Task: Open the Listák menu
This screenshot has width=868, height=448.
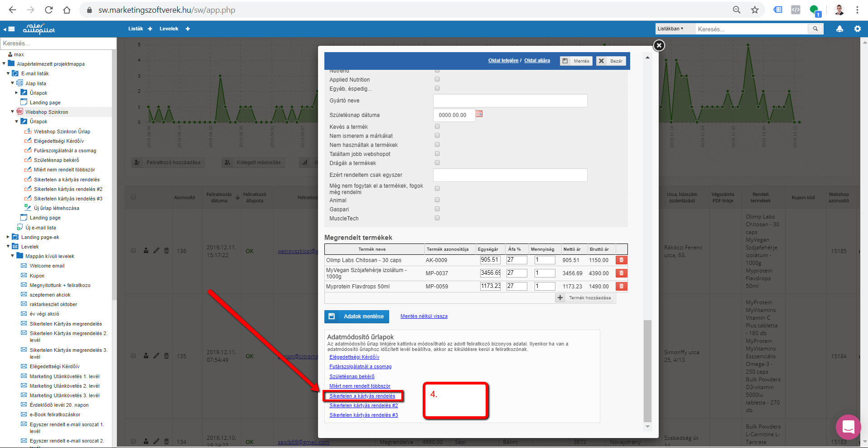Action: (135, 29)
